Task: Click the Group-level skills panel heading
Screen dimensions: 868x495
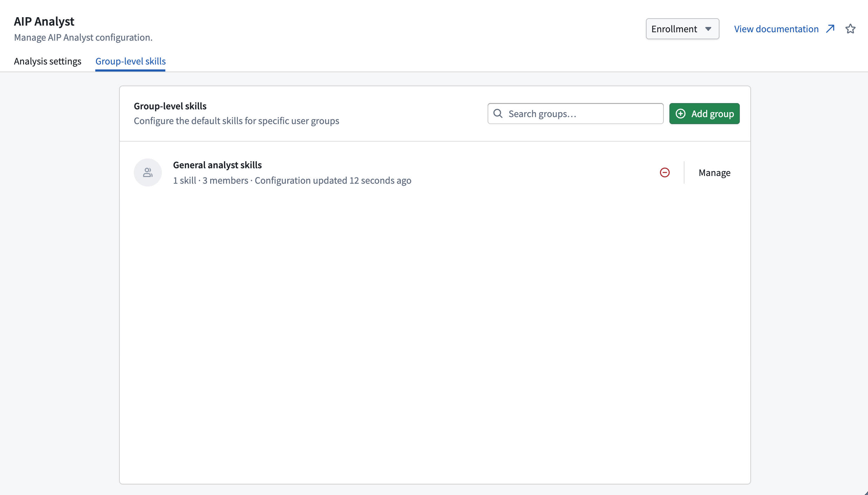Action: (x=170, y=106)
